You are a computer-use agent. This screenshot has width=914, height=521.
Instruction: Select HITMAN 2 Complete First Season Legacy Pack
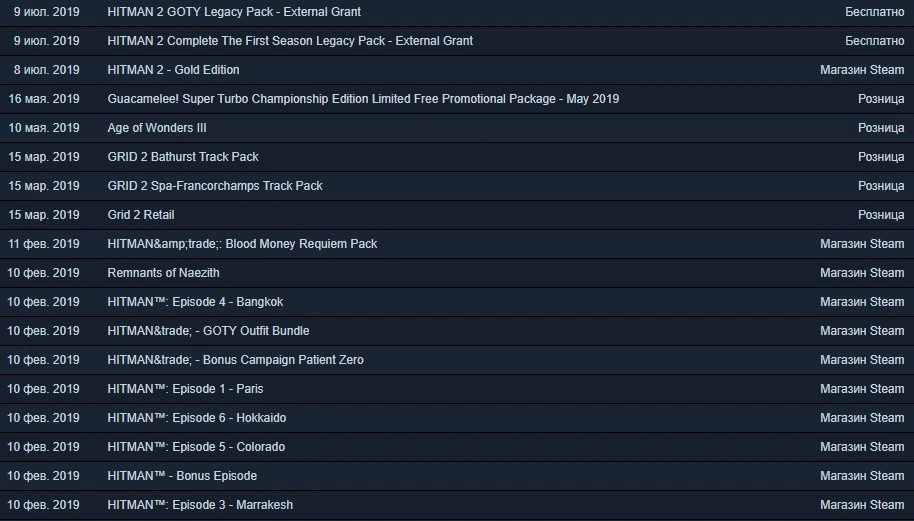[290, 41]
